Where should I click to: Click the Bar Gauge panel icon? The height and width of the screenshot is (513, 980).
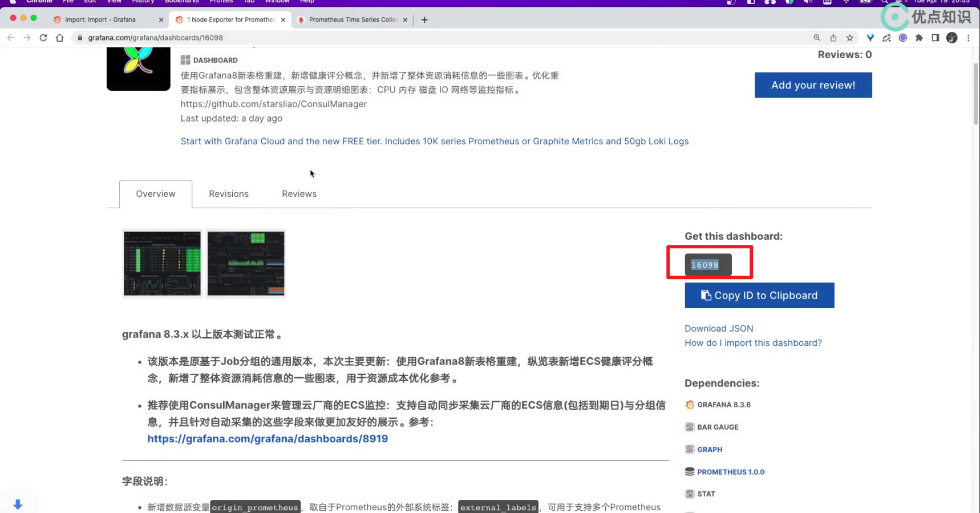tap(690, 427)
